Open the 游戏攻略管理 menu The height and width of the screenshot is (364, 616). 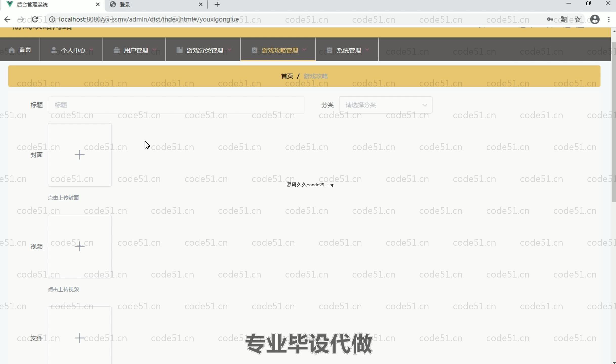click(278, 50)
